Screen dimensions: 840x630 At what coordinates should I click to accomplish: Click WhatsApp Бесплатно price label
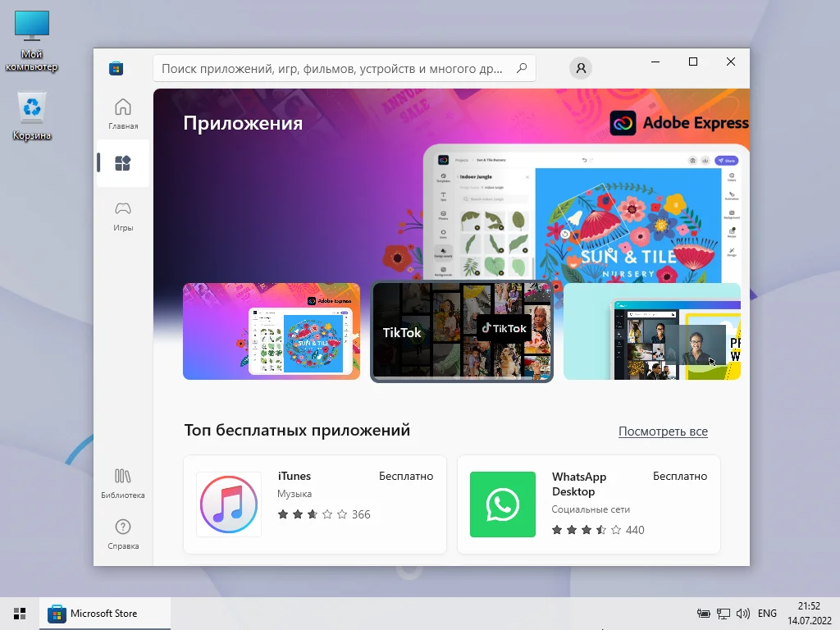tap(680, 476)
